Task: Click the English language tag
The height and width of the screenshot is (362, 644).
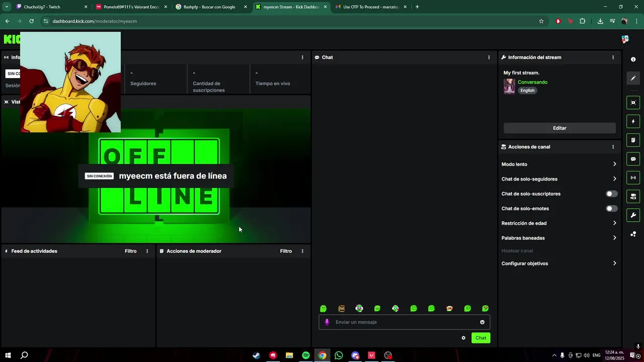Action: 527,90
